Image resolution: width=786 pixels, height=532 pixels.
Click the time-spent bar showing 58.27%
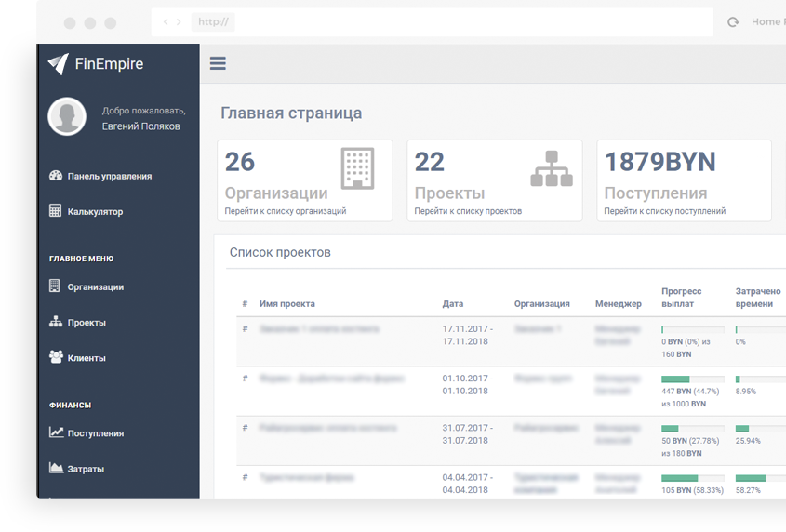761,478
